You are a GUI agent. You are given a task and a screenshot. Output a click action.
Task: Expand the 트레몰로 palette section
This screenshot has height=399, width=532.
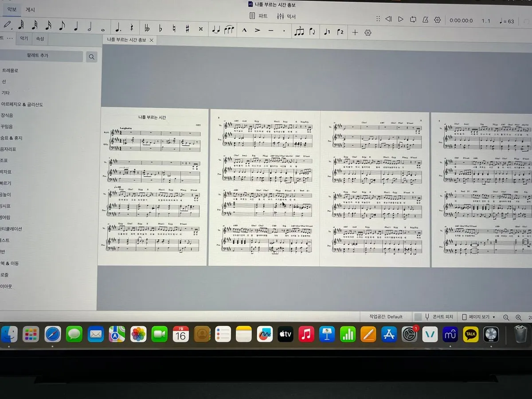(10, 70)
